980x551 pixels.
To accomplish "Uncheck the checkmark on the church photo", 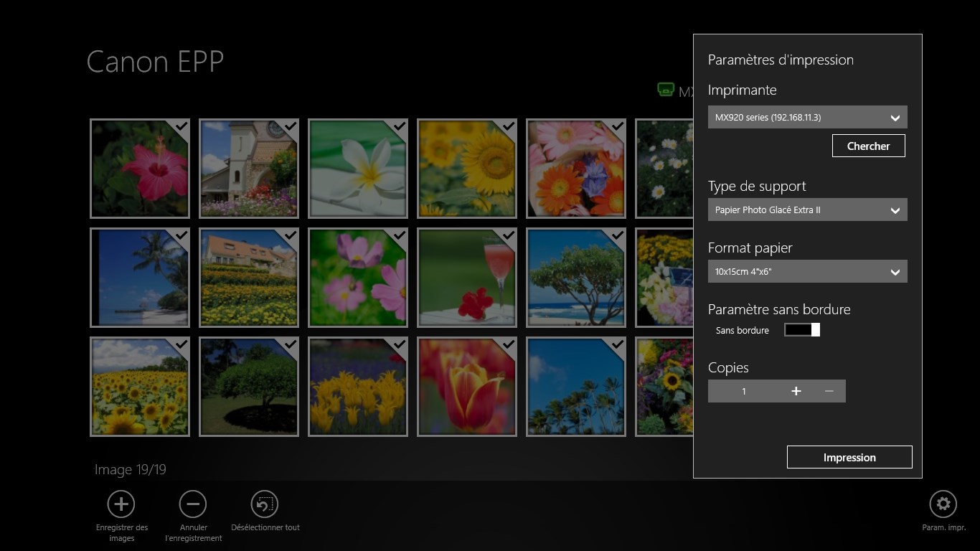I will point(291,126).
